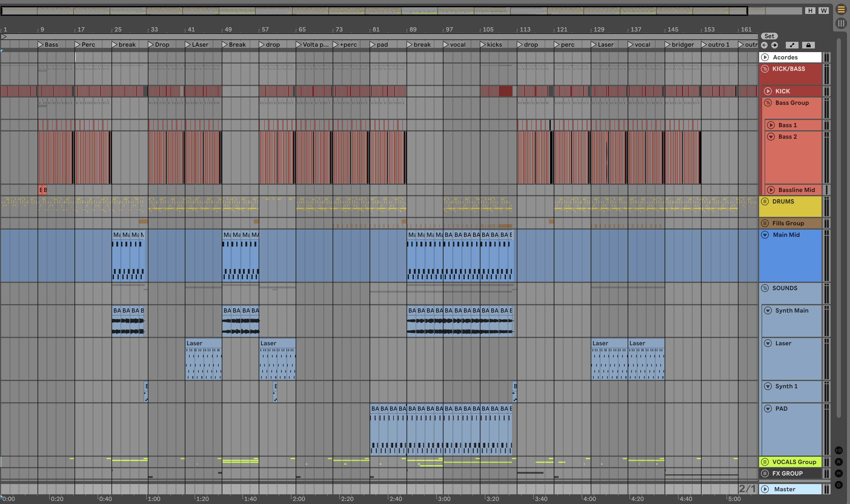The height and width of the screenshot is (504, 850).
Task: Jump to the Drop locator marker
Action: pos(151,45)
